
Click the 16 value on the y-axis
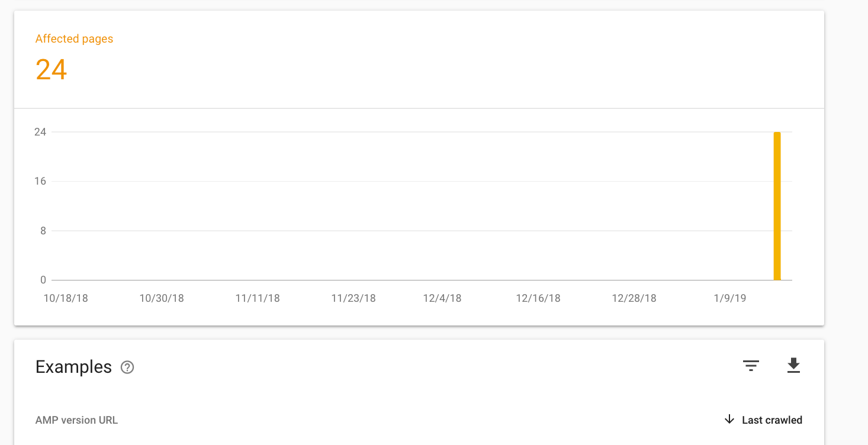40,181
